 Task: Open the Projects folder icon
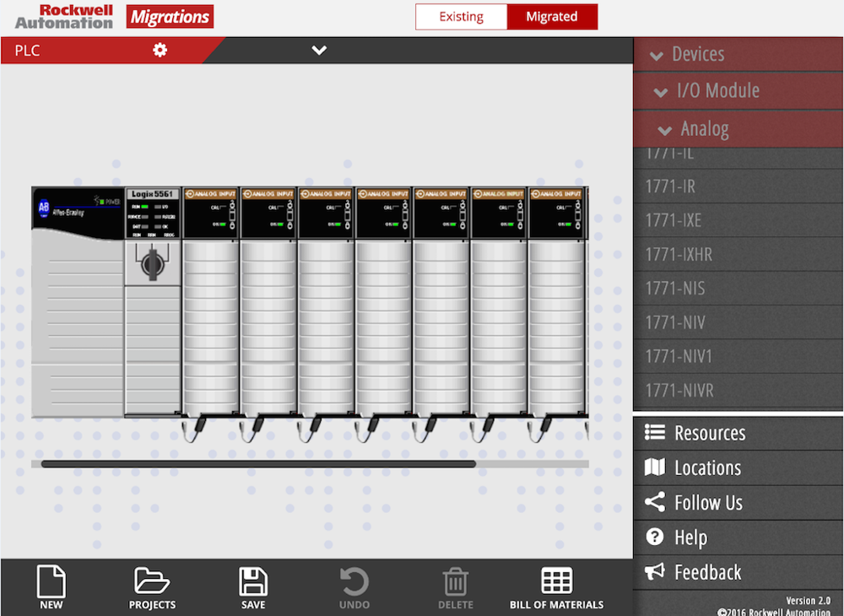pyautogui.click(x=152, y=582)
